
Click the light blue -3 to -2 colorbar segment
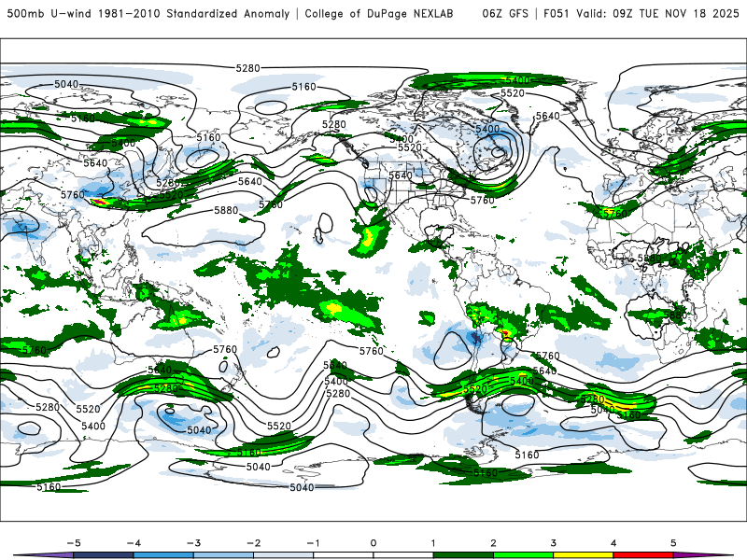(223, 555)
